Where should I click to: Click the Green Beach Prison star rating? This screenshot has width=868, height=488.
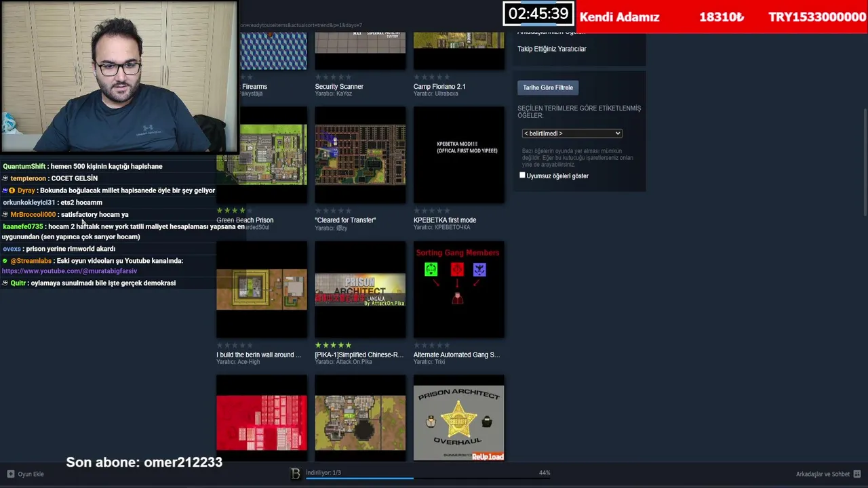coord(234,211)
